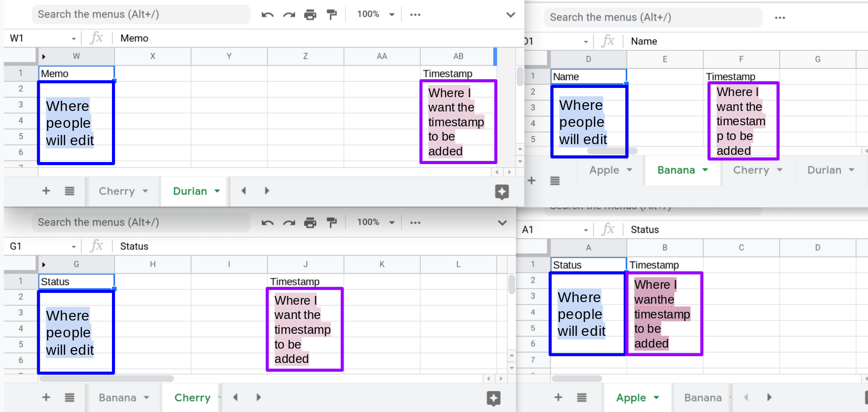
Task: Expand hidden columns arrow beside column G
Action: 44,264
